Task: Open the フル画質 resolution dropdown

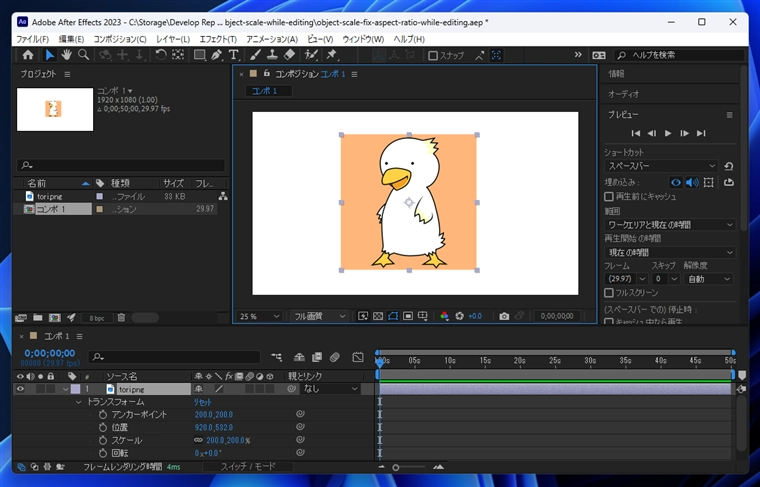Action: point(318,316)
